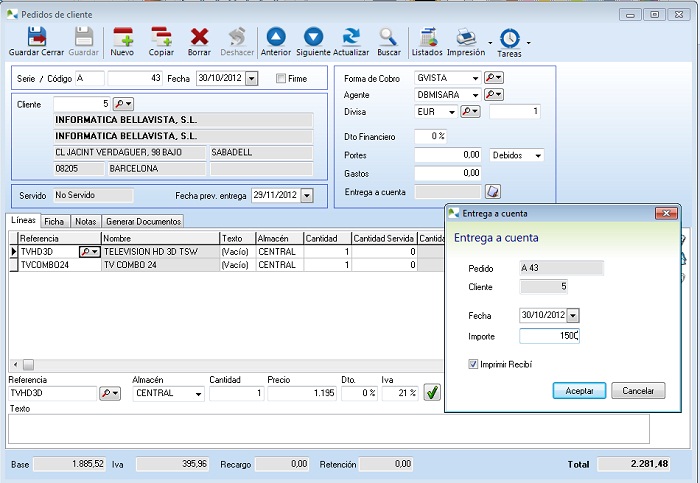Open search with the Buscar icon
700x483 pixels.
[x=388, y=38]
